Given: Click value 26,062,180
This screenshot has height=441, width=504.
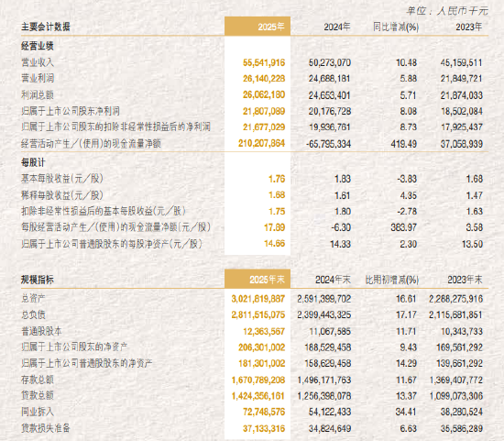Looking at the screenshot, I should click(x=264, y=94).
